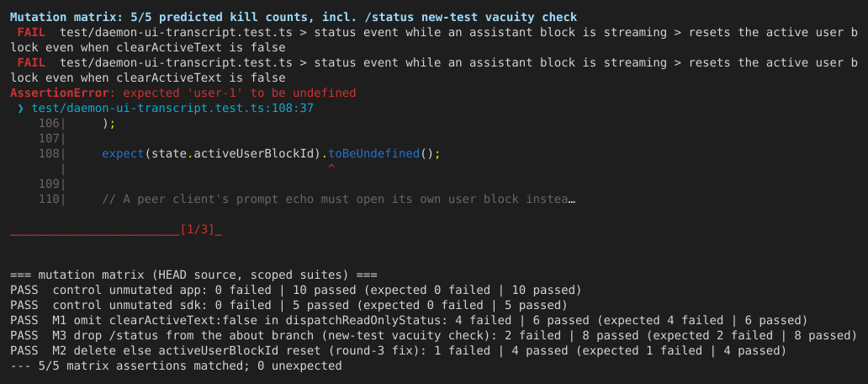
Task: Click the PASS control unmutated sdk line
Action: pos(288,305)
